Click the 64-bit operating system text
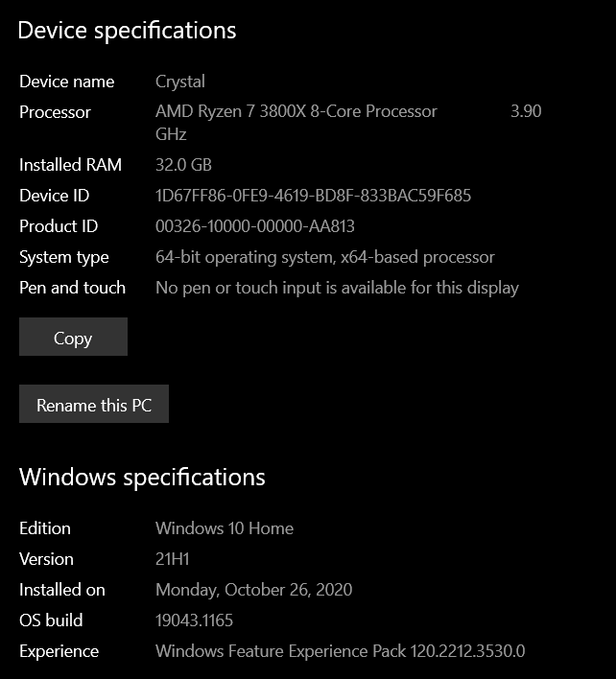The width and height of the screenshot is (616, 679). point(324,257)
